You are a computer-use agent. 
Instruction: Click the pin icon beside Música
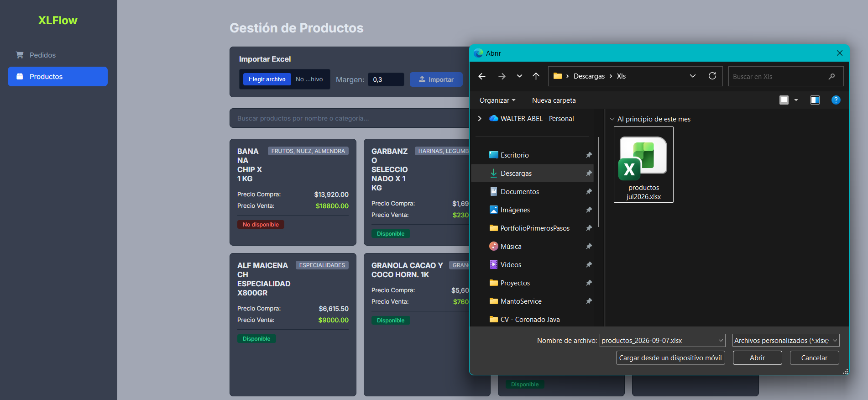(589, 247)
